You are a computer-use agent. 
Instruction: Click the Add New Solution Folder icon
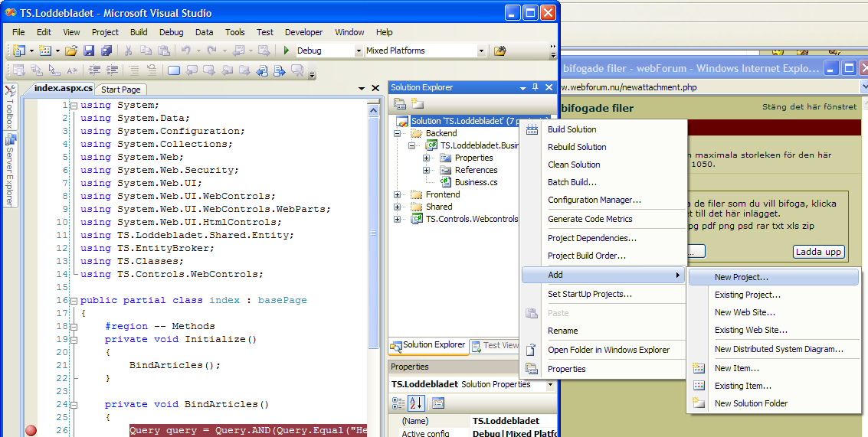coord(417,103)
